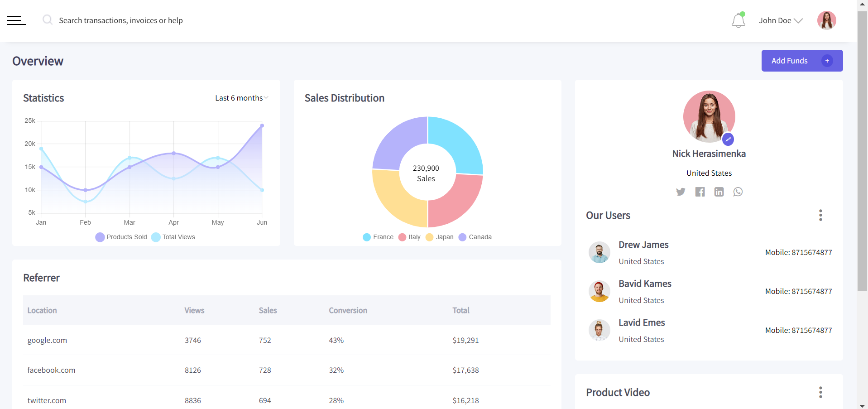The height and width of the screenshot is (409, 868).
Task: Open the Our Users options menu
Action: pos(820,215)
